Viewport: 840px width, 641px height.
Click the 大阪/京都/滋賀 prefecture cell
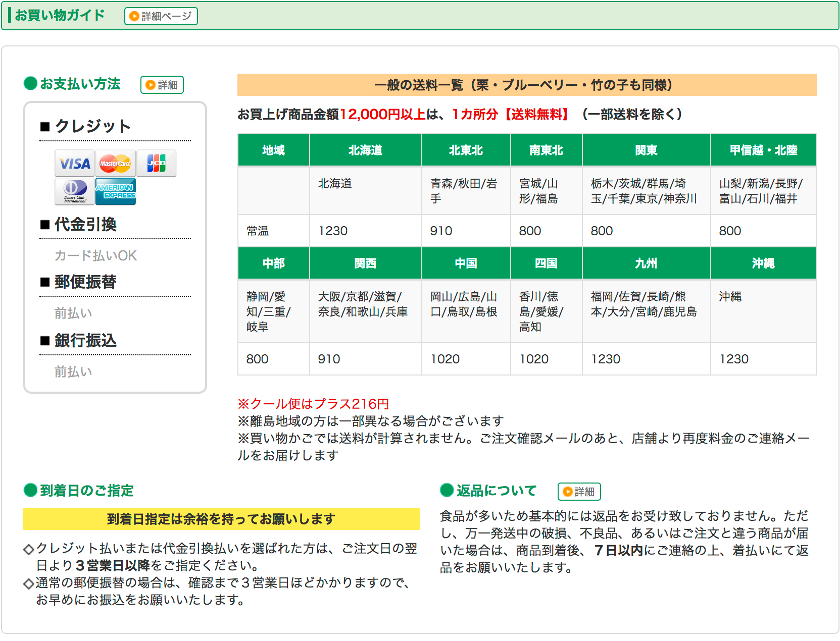coord(365,311)
